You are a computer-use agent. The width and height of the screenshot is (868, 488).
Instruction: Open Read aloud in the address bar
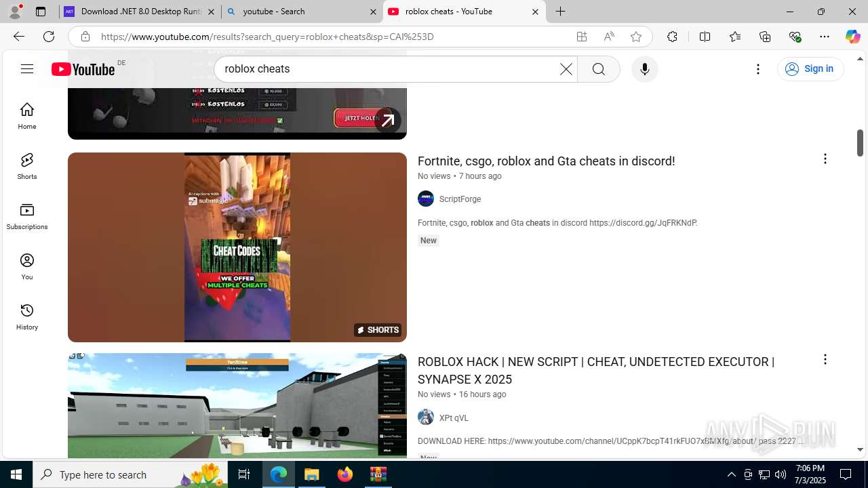[609, 37]
